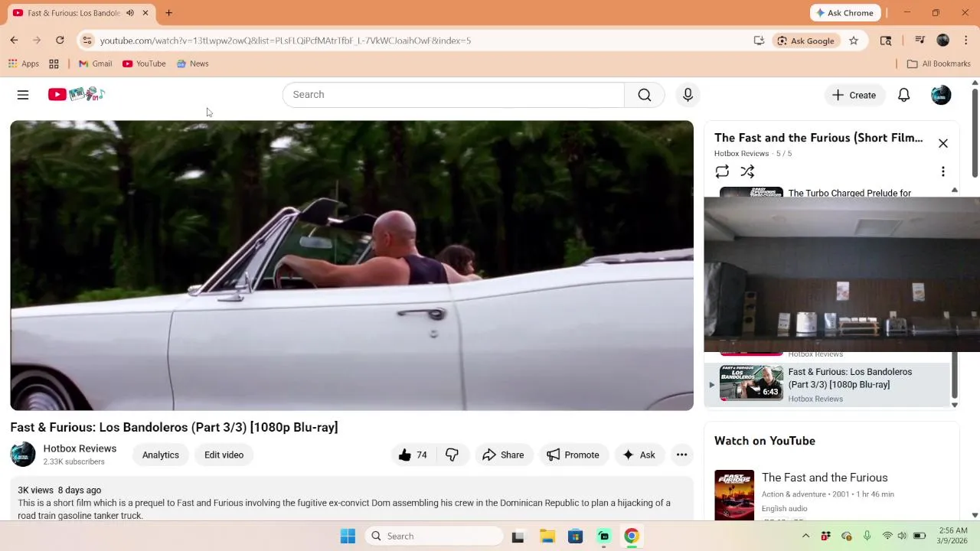Start voice search with the microphone icon

click(688, 95)
